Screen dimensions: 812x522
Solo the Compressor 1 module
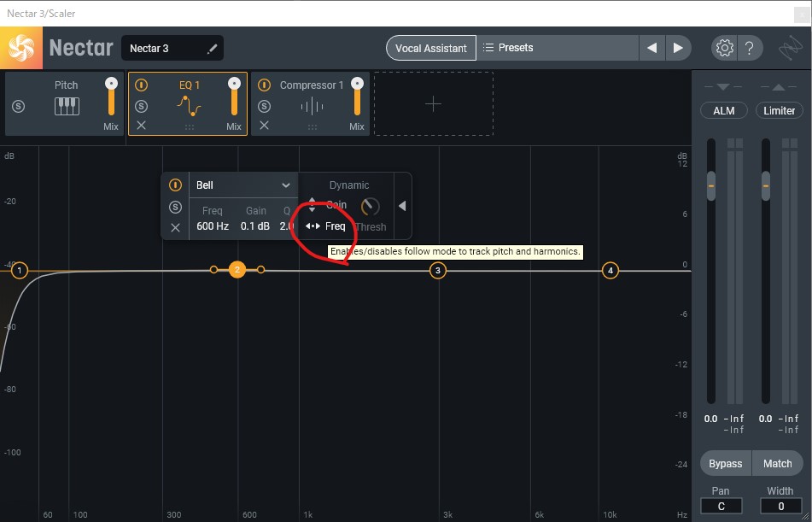(x=264, y=106)
